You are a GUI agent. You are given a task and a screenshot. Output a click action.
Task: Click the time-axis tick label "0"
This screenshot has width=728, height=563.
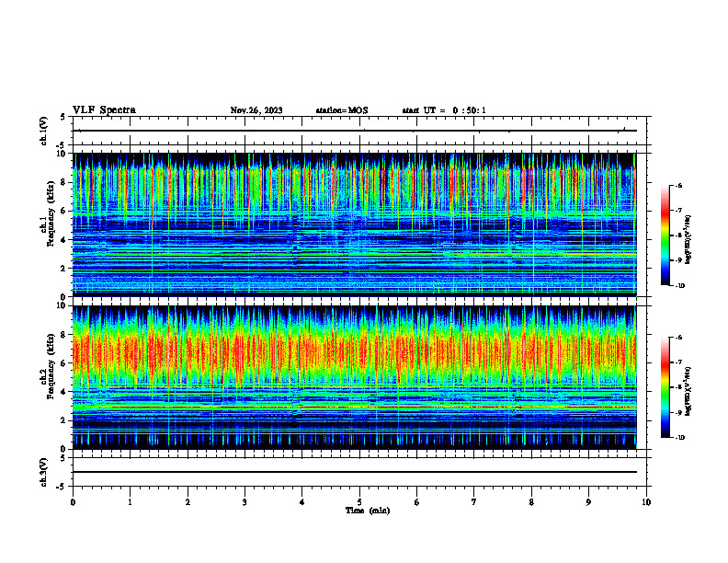(x=73, y=502)
